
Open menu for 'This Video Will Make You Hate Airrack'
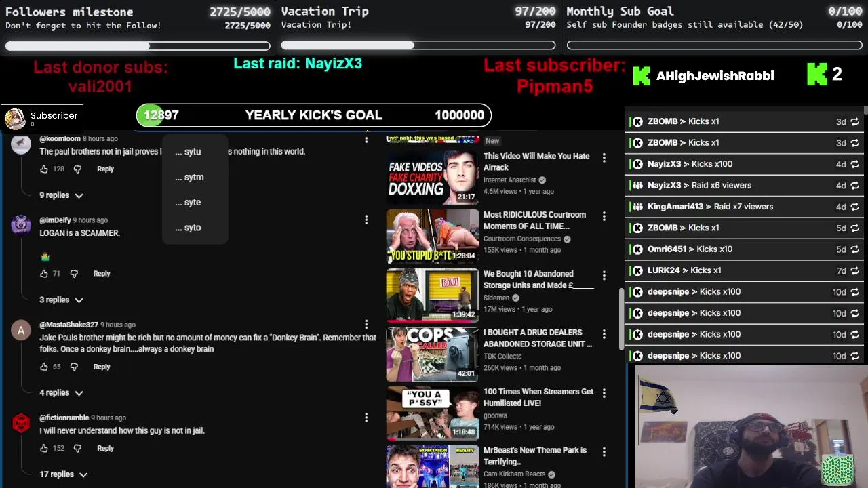(x=604, y=157)
